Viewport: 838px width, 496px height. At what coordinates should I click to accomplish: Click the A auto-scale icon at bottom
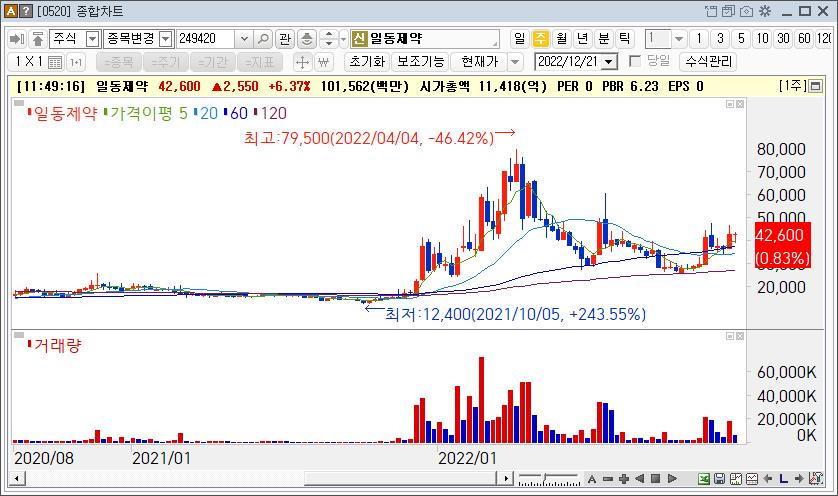pyautogui.click(x=592, y=478)
